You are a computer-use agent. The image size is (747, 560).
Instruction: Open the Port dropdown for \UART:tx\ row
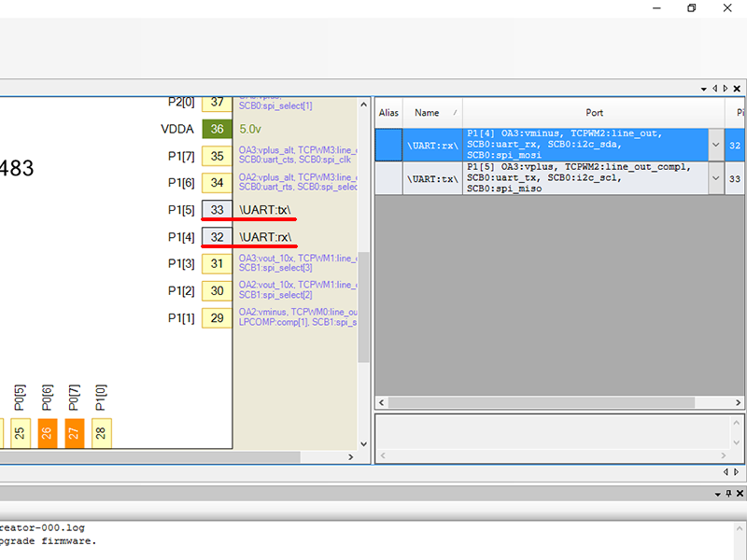[715, 178]
